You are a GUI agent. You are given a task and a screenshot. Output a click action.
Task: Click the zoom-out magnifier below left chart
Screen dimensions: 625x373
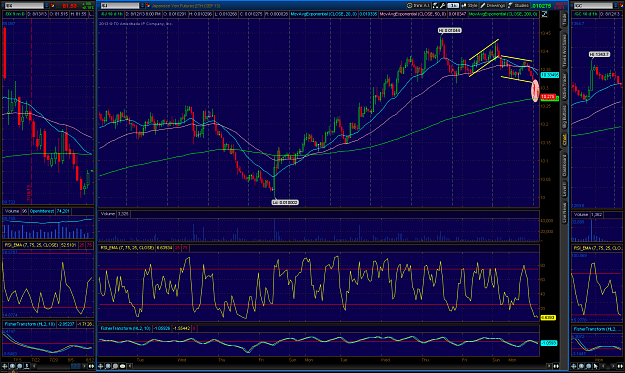point(20,366)
